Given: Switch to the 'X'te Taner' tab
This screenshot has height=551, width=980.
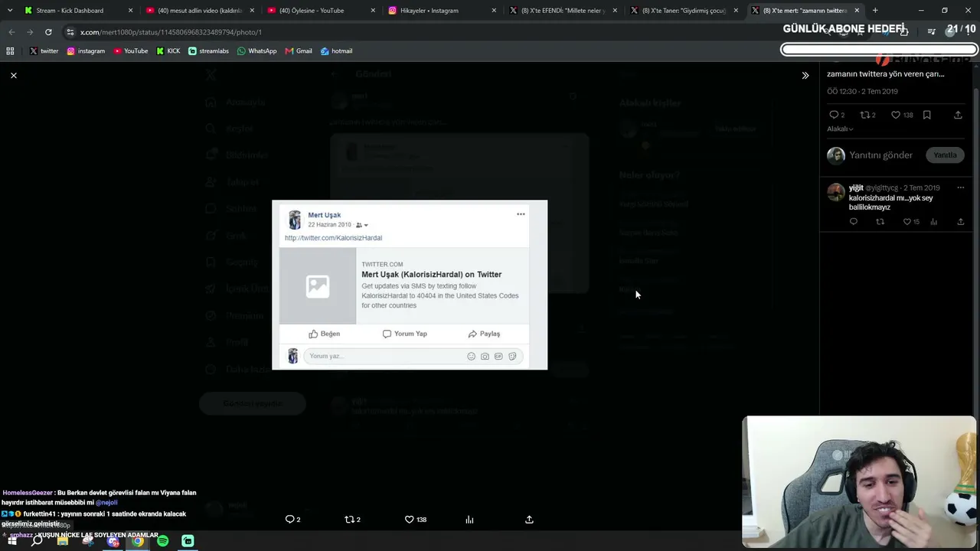Looking at the screenshot, I should (x=683, y=11).
